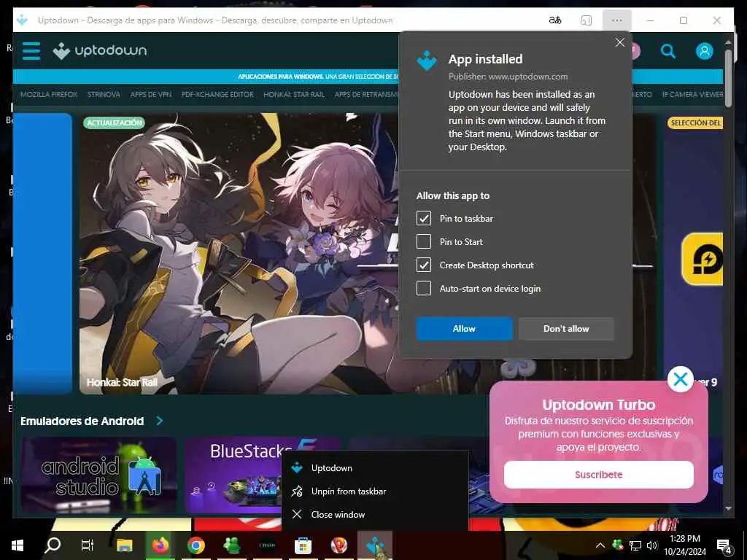Viewport: 747px width, 560px height.
Task: Open the notification center icon
Action: (x=724, y=545)
